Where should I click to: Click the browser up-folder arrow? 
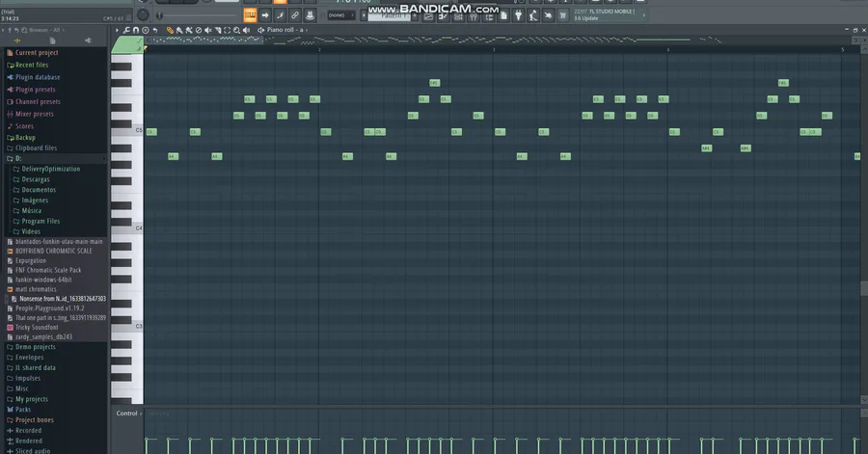tap(10, 30)
